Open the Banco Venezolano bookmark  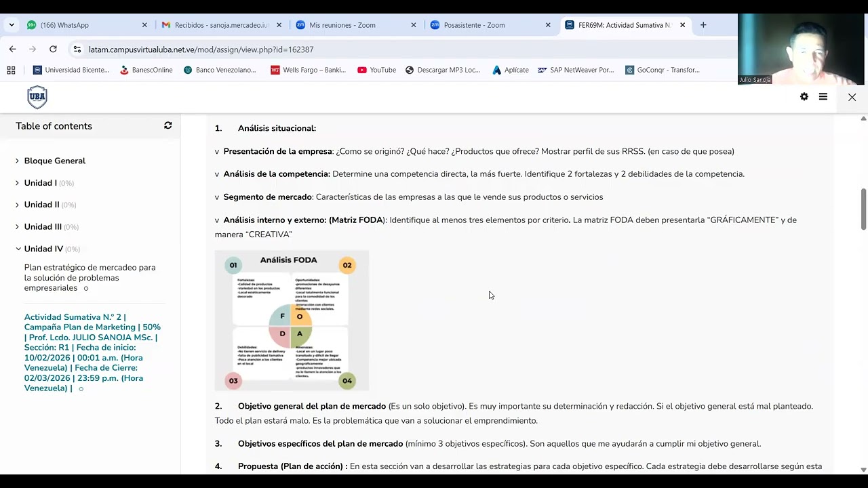pos(220,70)
